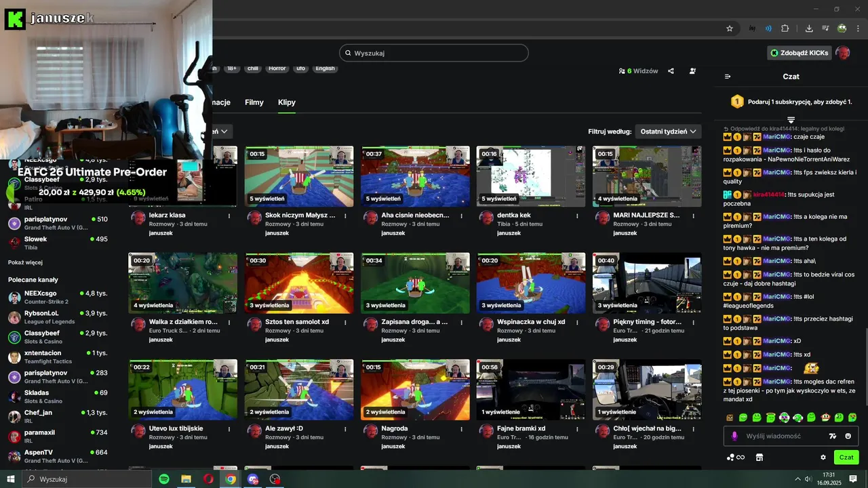This screenshot has width=868, height=488.
Task: Open the options dots for 'lekarz klasa' clip
Action: pos(229,216)
